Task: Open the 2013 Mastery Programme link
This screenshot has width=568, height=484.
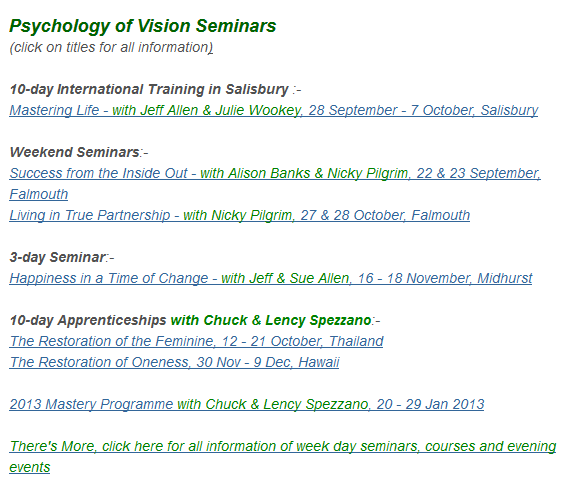Action: click(x=247, y=404)
